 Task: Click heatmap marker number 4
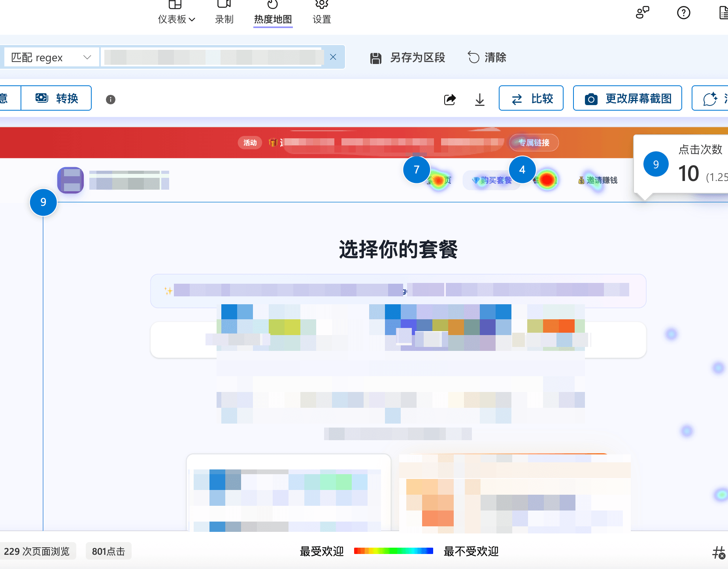click(522, 170)
